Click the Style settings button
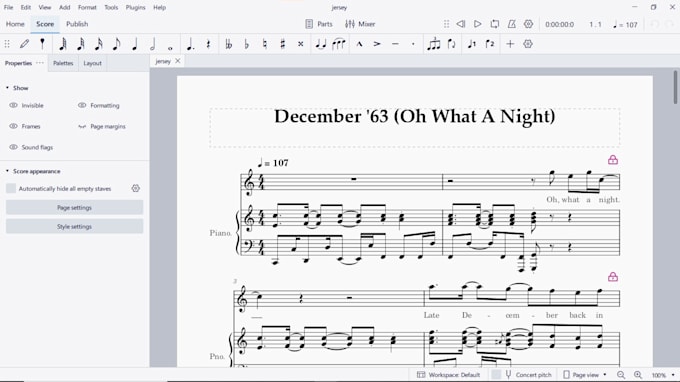 click(x=75, y=227)
